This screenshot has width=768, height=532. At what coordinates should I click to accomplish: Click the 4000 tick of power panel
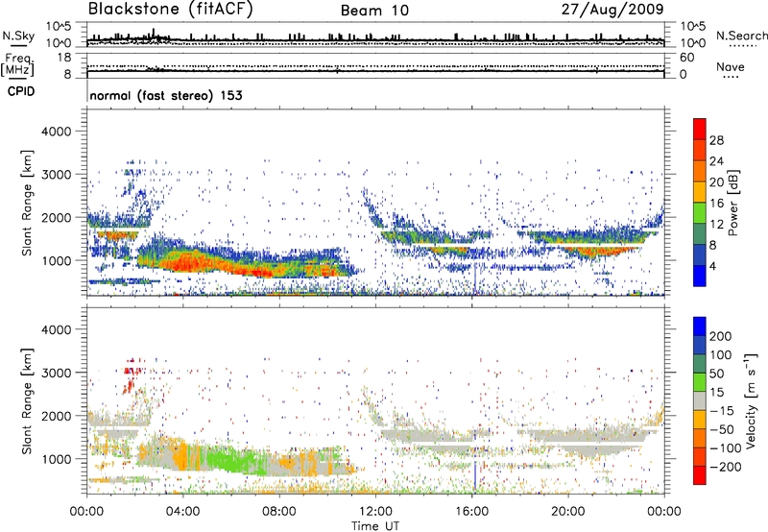pos(56,132)
